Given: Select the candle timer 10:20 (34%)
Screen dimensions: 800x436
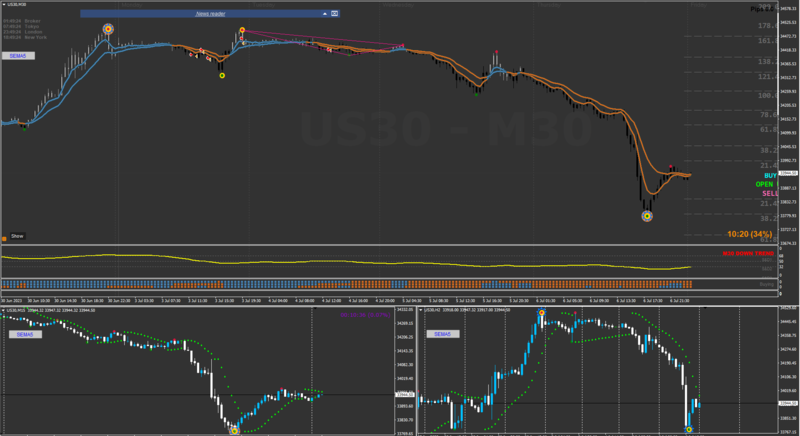Looking at the screenshot, I should pyautogui.click(x=749, y=234).
